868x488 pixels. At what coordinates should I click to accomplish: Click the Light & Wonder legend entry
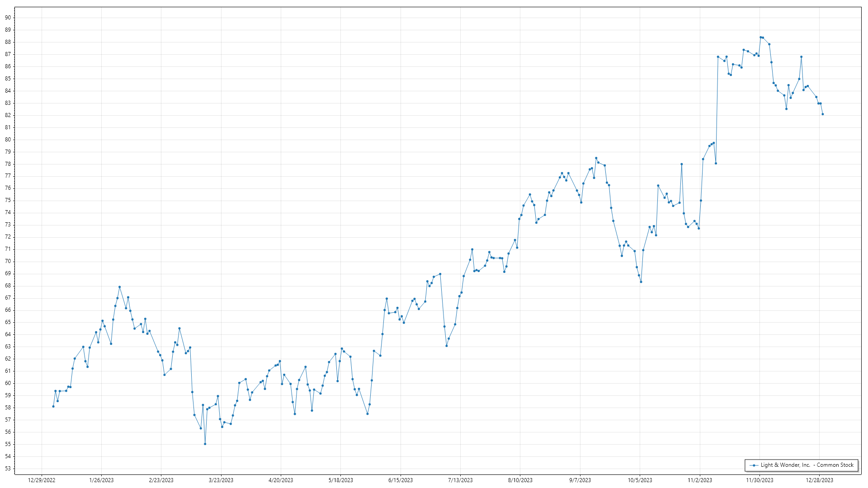point(807,465)
